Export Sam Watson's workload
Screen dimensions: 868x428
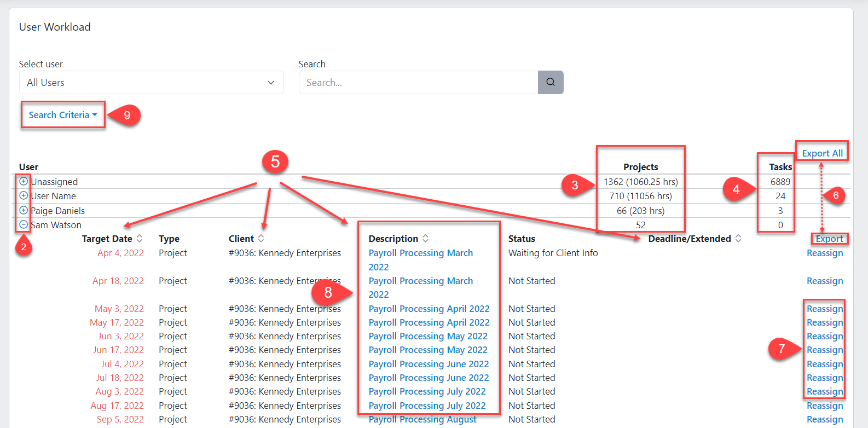pos(829,239)
